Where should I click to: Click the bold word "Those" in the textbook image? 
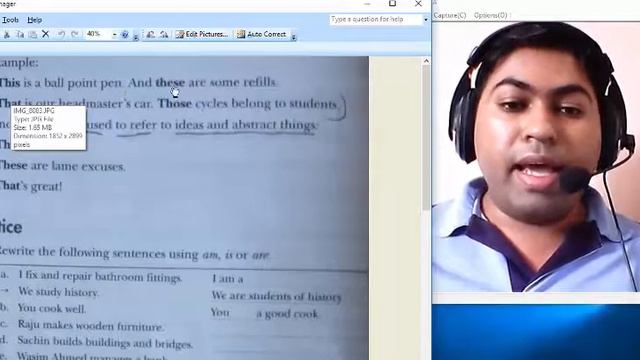175,104
